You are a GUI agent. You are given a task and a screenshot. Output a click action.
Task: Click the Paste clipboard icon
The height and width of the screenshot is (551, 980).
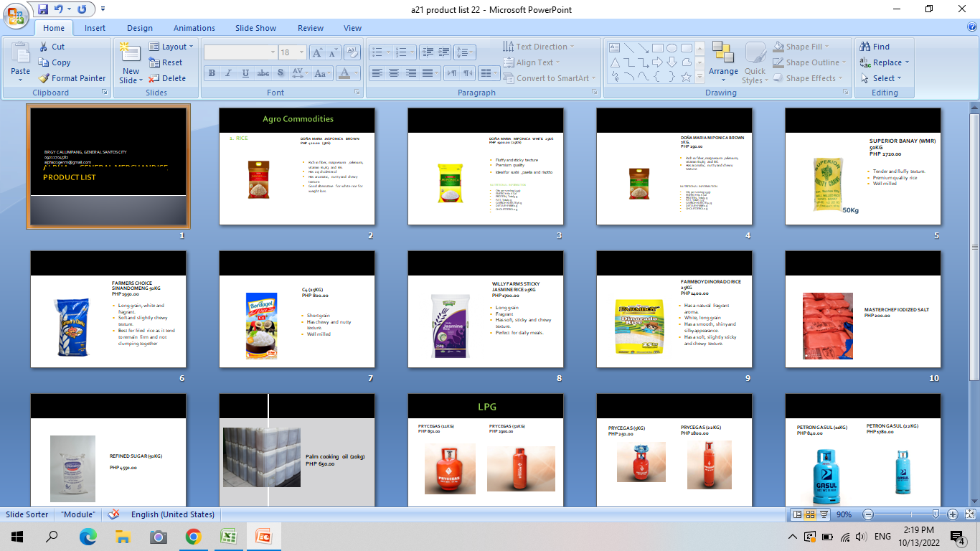(x=20, y=53)
